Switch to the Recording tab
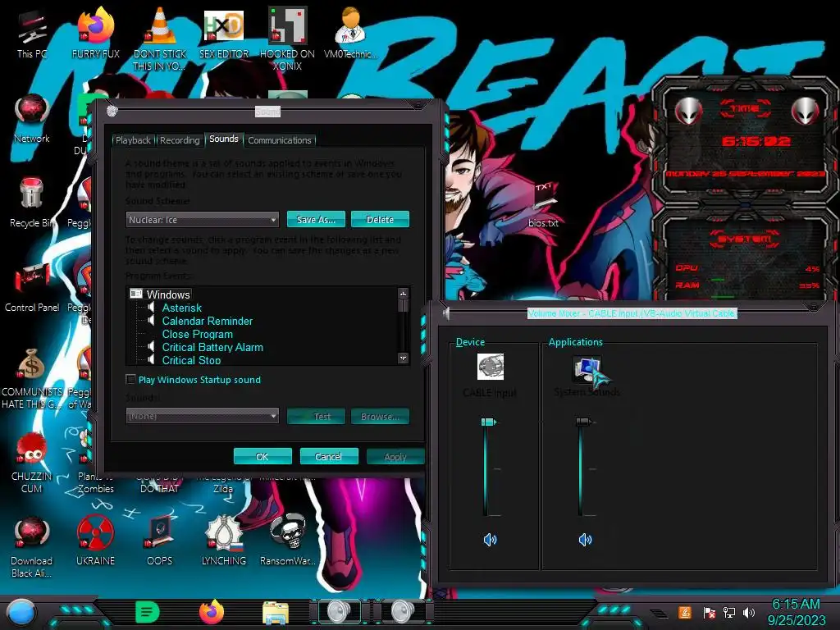 click(180, 140)
